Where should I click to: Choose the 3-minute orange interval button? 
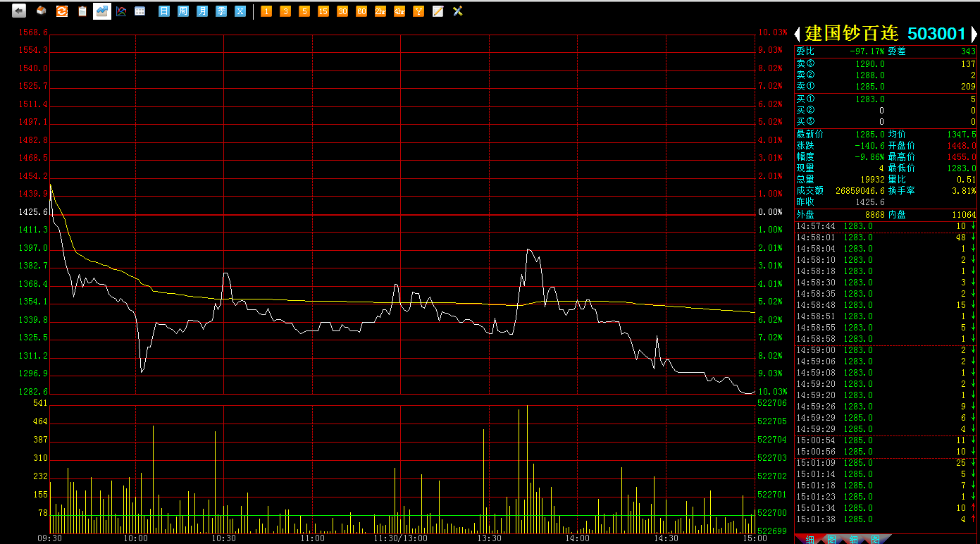click(285, 11)
